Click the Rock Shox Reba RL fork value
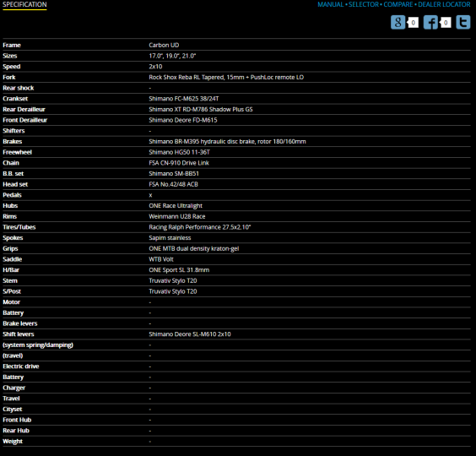 226,77
